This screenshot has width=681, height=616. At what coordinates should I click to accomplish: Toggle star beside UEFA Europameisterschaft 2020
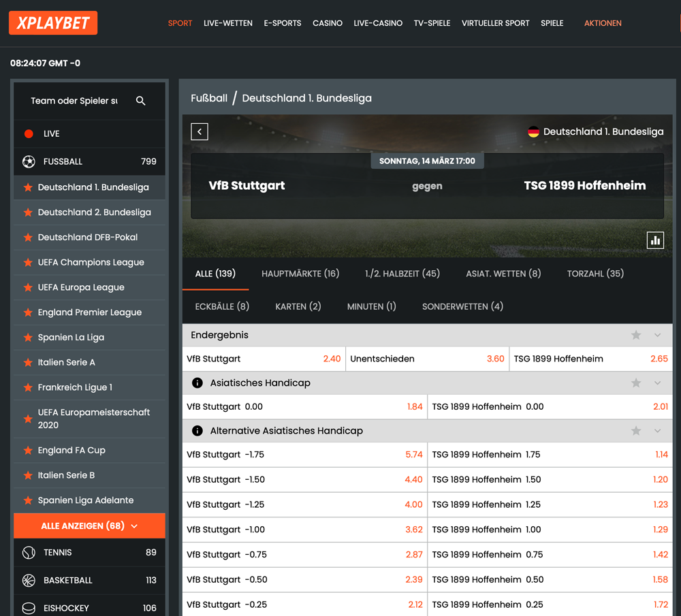(28, 419)
